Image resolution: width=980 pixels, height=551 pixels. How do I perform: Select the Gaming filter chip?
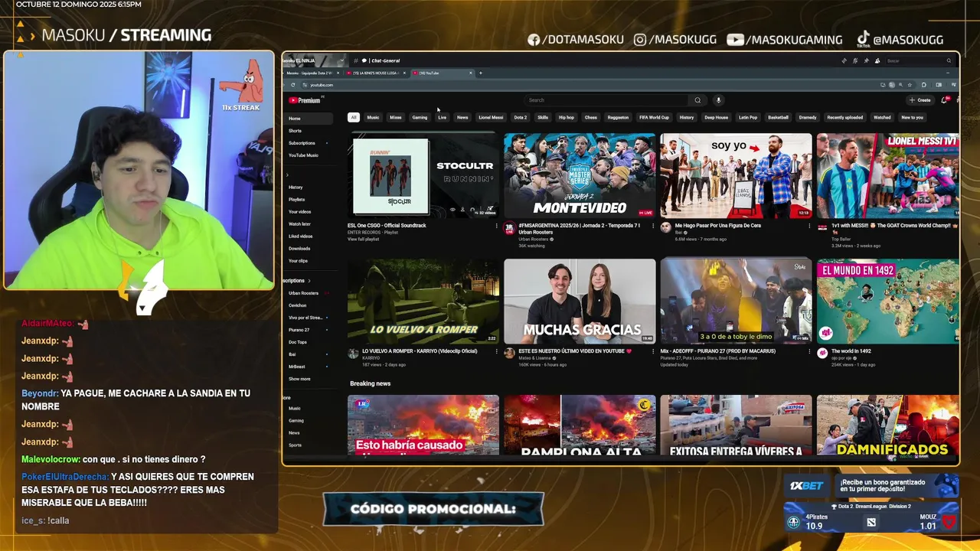click(x=420, y=117)
